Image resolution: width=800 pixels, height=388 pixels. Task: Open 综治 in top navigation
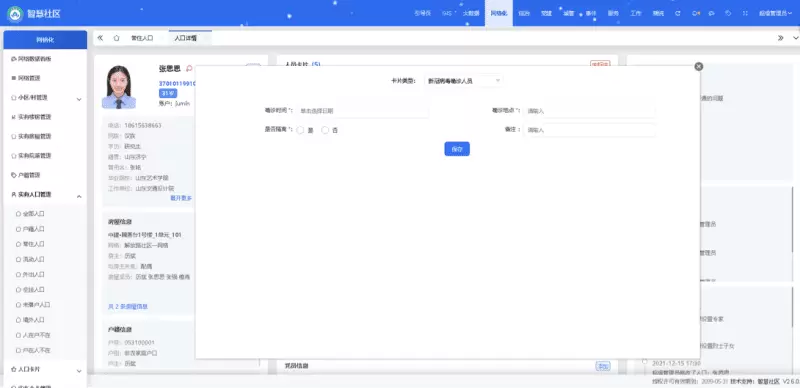524,14
